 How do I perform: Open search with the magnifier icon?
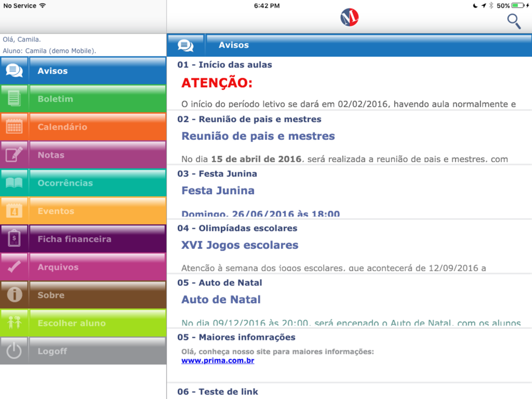tap(514, 21)
